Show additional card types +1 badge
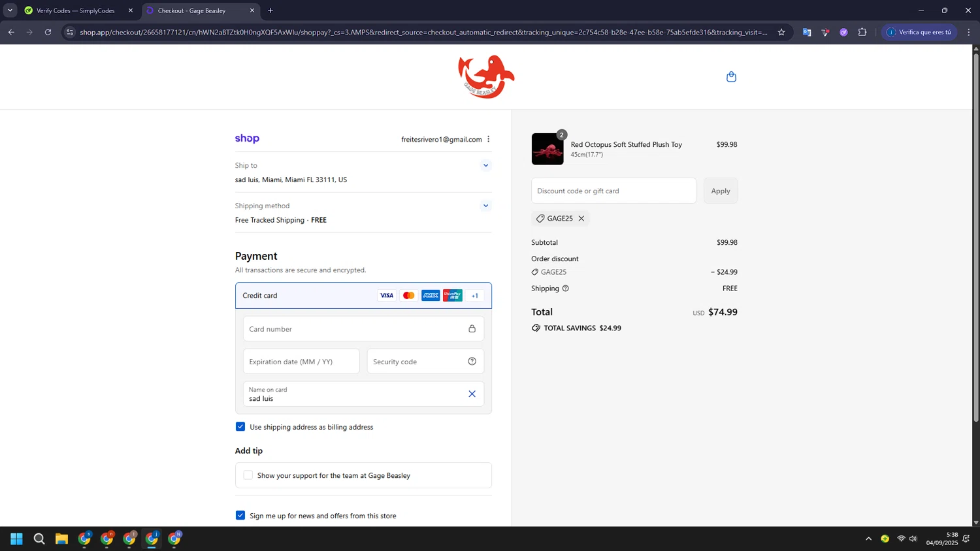This screenshot has width=980, height=551. (475, 296)
